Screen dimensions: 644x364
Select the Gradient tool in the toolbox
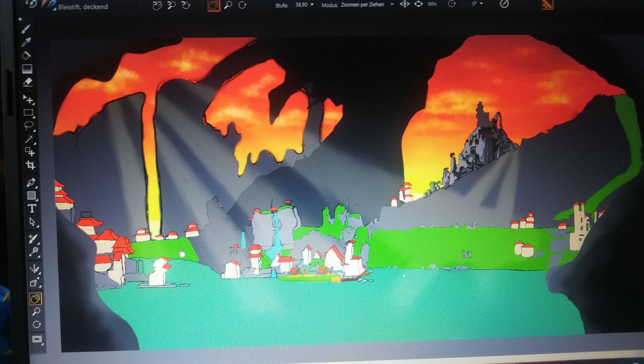click(x=27, y=69)
